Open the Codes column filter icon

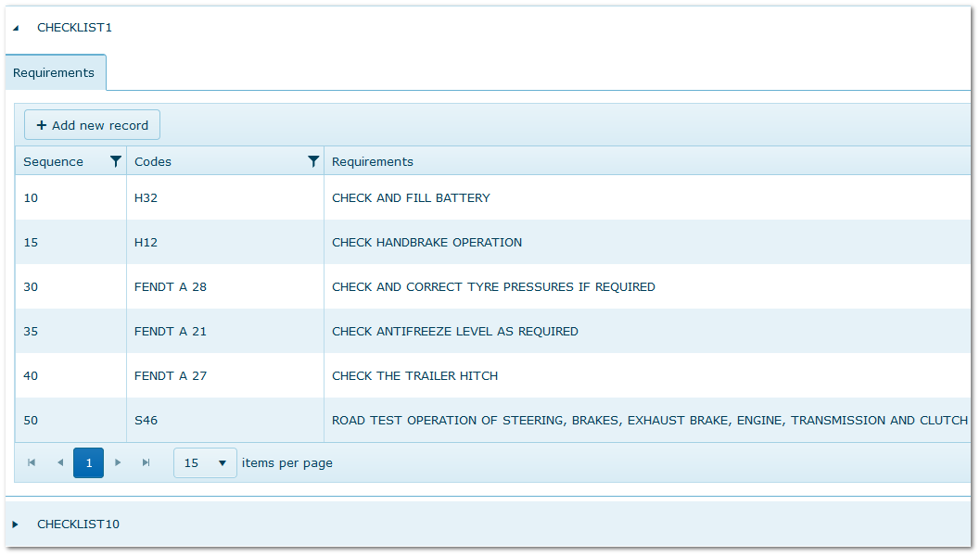(313, 161)
